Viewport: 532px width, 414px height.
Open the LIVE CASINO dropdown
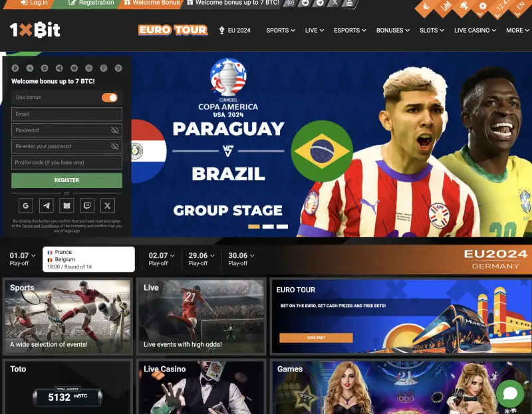pos(475,30)
